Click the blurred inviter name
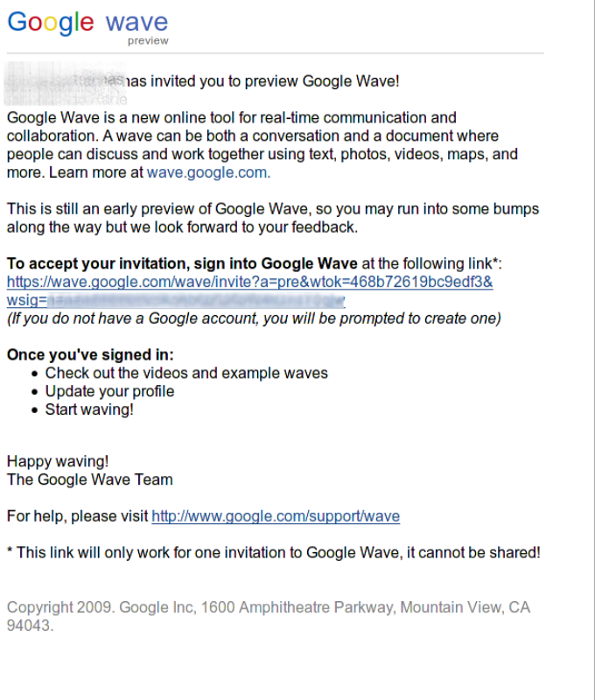Screen dimensions: 595x700 coord(65,83)
